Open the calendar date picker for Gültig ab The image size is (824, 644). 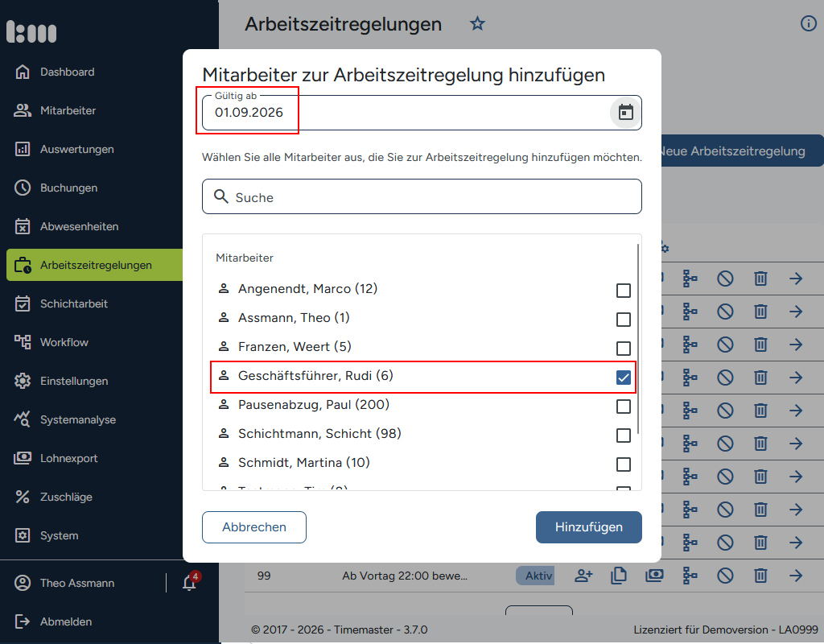click(625, 113)
